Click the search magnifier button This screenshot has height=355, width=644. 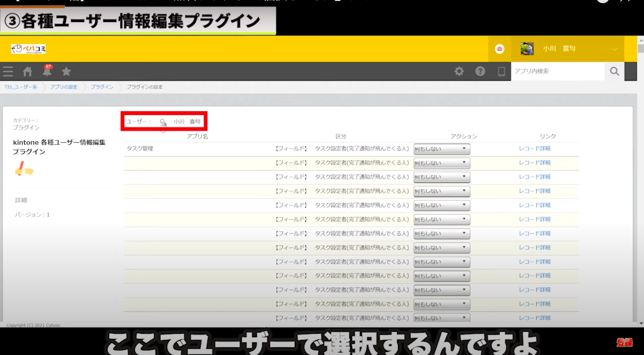click(x=614, y=72)
